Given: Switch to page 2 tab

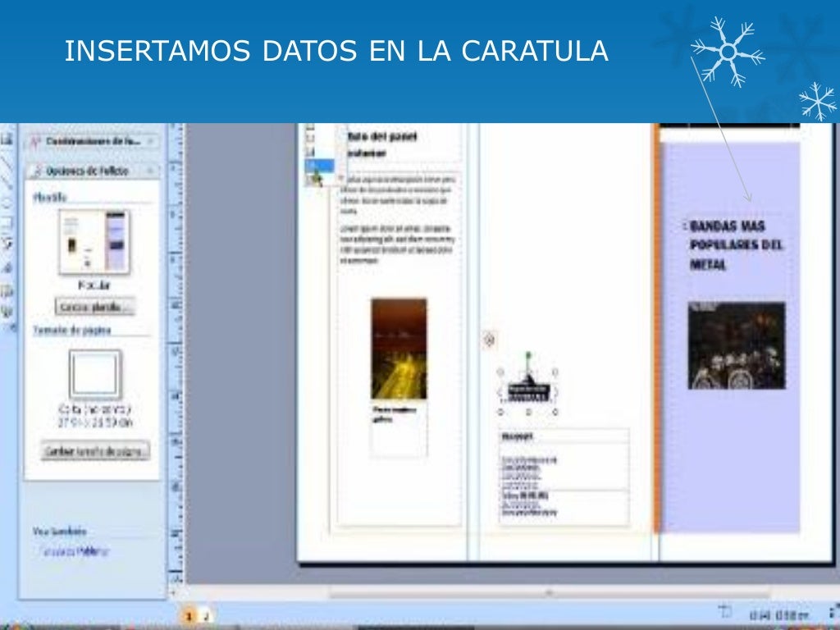Looking at the screenshot, I should (207, 617).
